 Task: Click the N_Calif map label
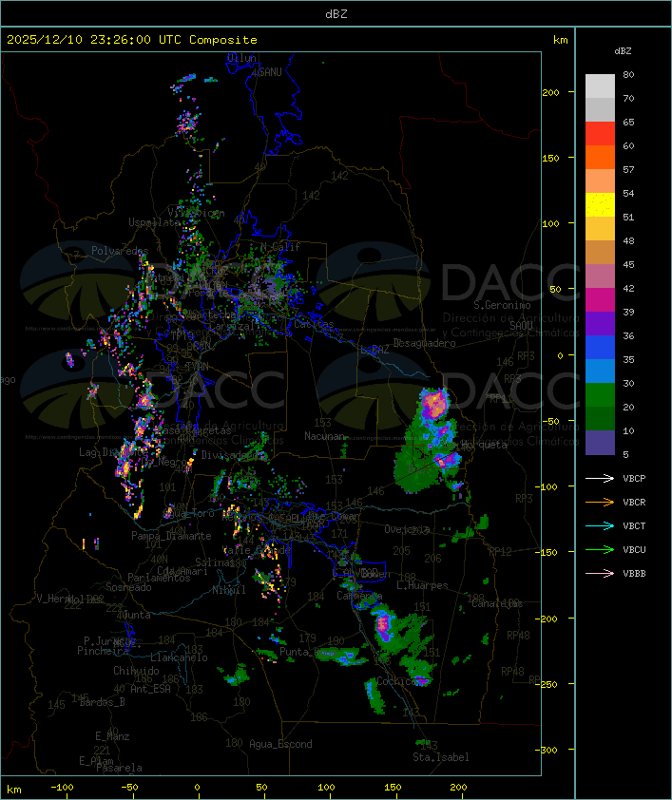point(280,247)
